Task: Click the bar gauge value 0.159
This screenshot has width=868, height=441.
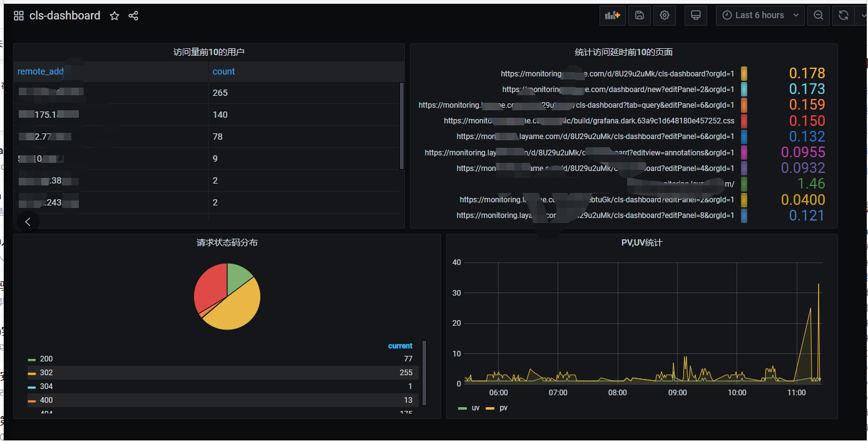Action: coord(807,105)
